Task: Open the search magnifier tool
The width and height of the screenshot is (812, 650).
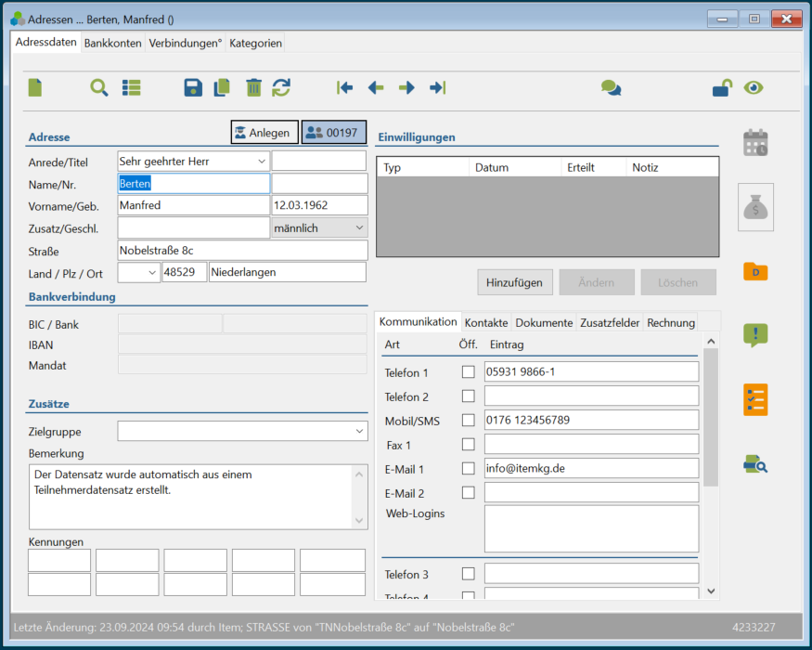Action: [x=99, y=87]
